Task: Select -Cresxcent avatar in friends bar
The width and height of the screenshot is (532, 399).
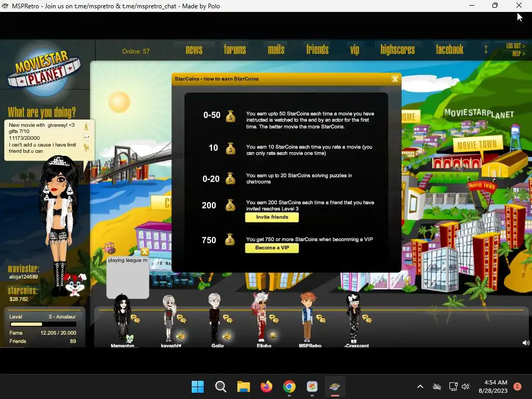Action: 353,318
